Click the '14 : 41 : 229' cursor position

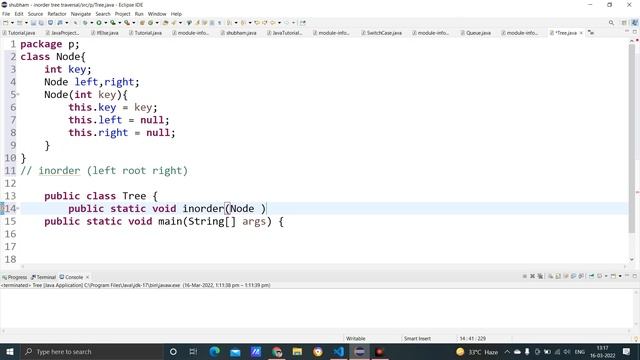[472, 338]
